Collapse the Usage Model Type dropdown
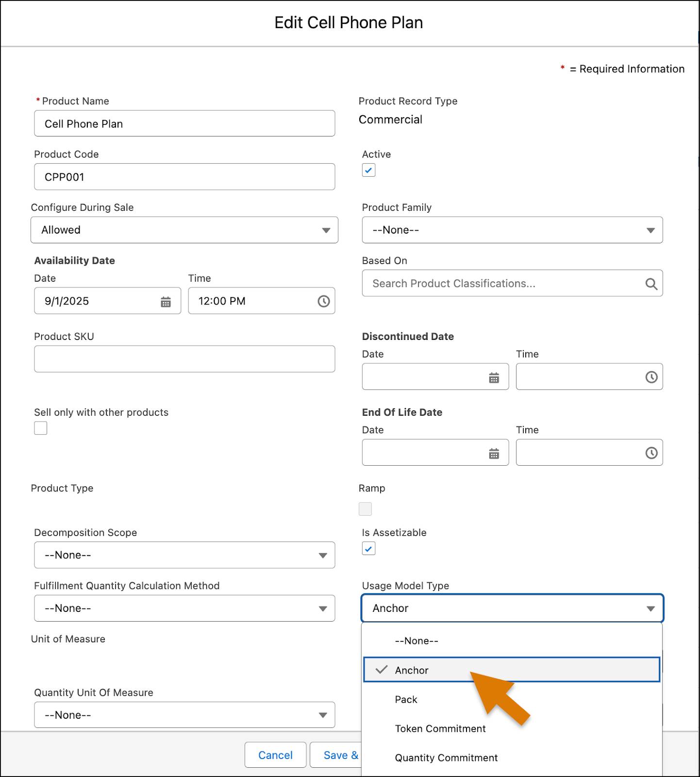700x777 pixels. 512,608
